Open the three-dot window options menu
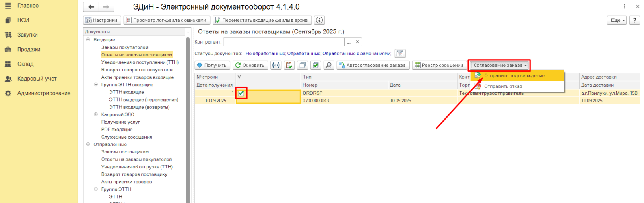Viewport: 644px width, 203px height. 624,6
